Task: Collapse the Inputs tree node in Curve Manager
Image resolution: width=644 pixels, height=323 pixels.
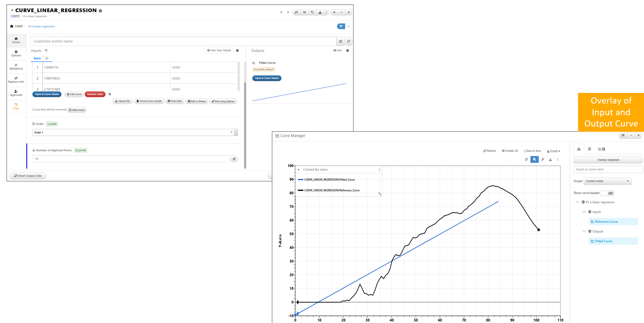Action: (x=584, y=212)
